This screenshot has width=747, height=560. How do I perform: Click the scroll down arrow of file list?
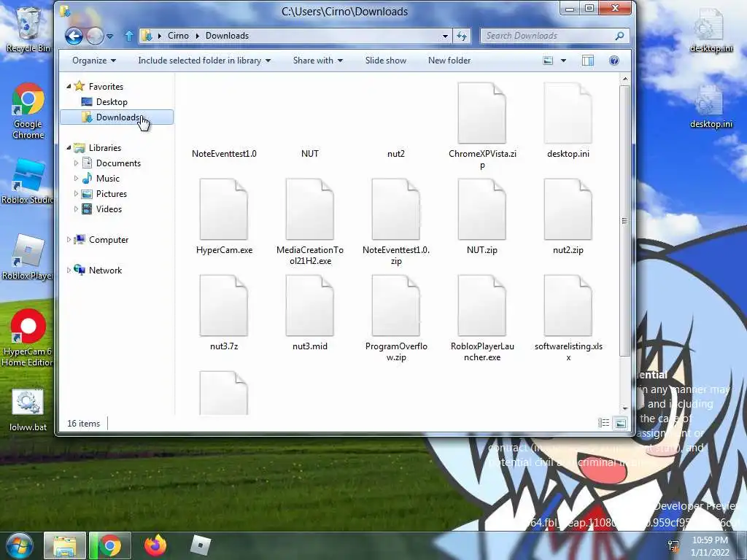pyautogui.click(x=624, y=408)
